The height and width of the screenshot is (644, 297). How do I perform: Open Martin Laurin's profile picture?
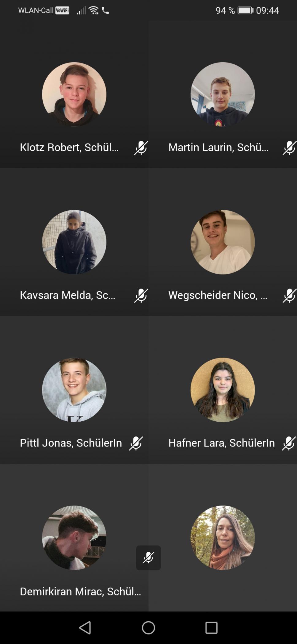[223, 94]
